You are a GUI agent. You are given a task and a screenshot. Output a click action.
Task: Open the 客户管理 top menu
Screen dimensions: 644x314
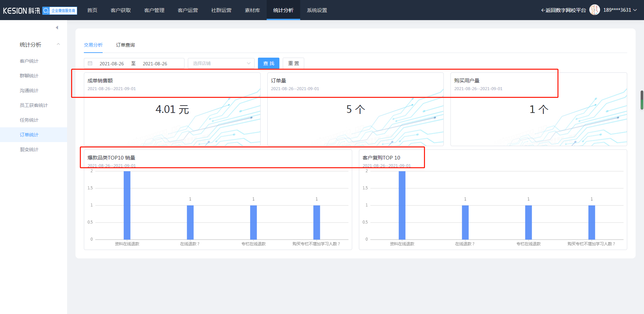[154, 10]
